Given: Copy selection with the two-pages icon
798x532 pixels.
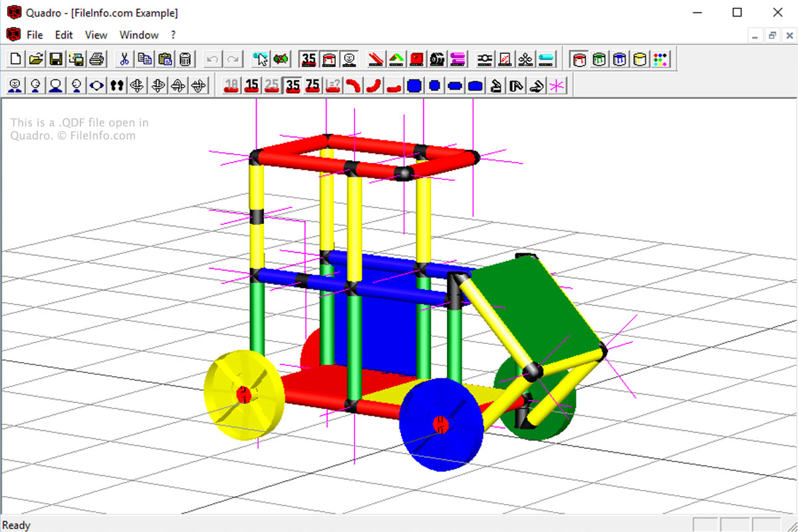Looking at the screenshot, I should (x=144, y=59).
